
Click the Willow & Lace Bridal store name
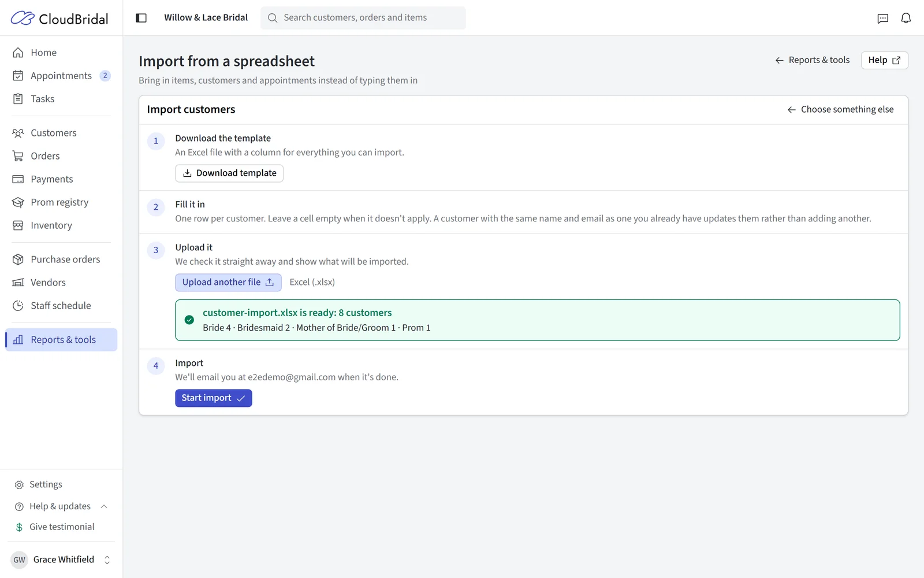[206, 18]
